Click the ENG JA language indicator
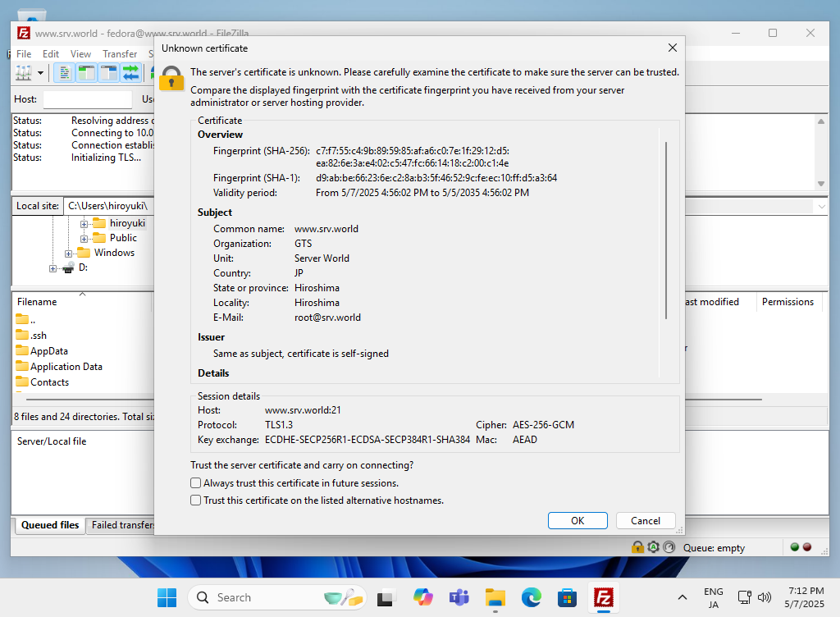 pos(713,597)
